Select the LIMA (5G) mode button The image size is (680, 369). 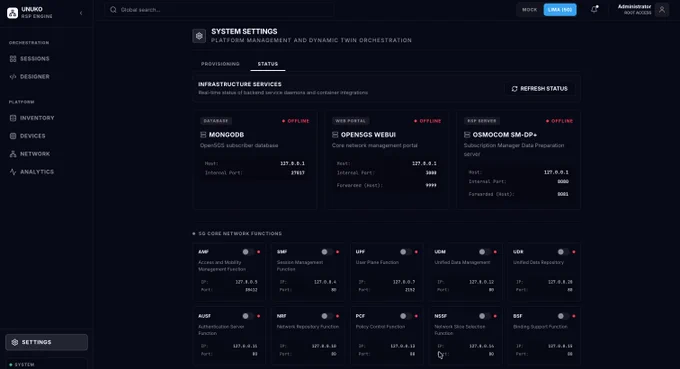coord(560,10)
